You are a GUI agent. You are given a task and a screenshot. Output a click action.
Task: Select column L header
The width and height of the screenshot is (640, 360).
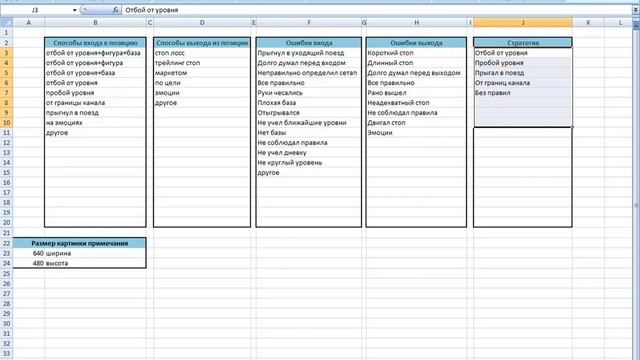point(620,22)
